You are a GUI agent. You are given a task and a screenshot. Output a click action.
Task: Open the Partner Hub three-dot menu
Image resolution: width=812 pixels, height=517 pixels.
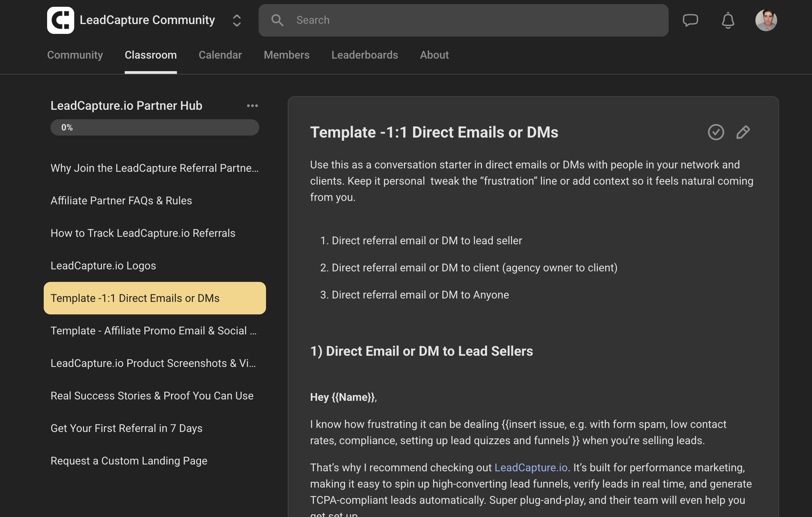pyautogui.click(x=252, y=106)
